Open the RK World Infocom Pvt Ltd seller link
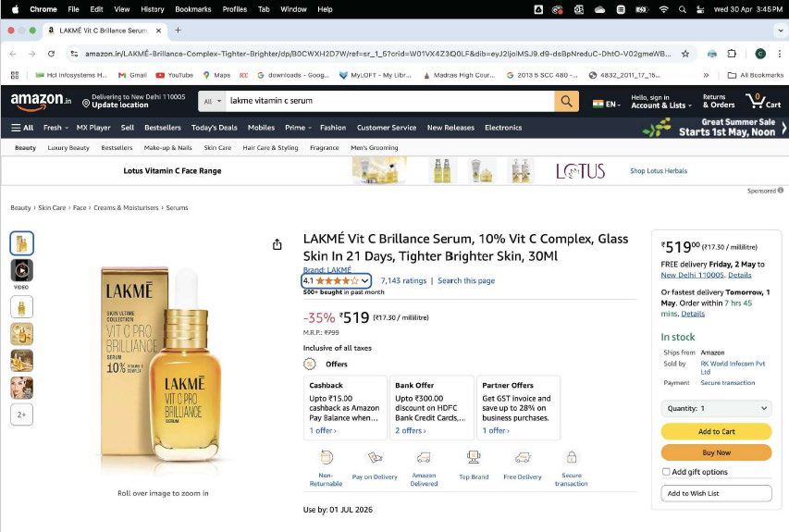Screen dimensions: 789x532 (x=733, y=367)
